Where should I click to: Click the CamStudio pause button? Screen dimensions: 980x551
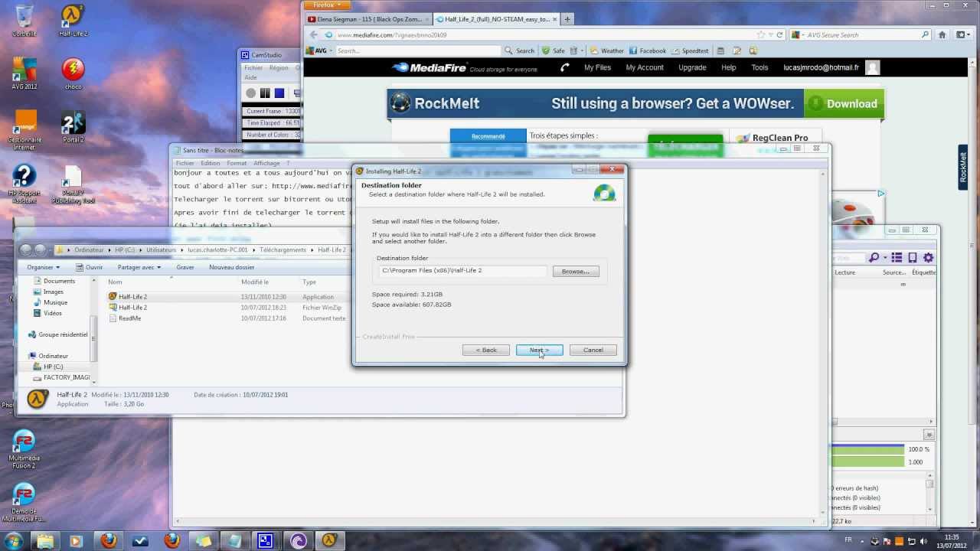[265, 93]
